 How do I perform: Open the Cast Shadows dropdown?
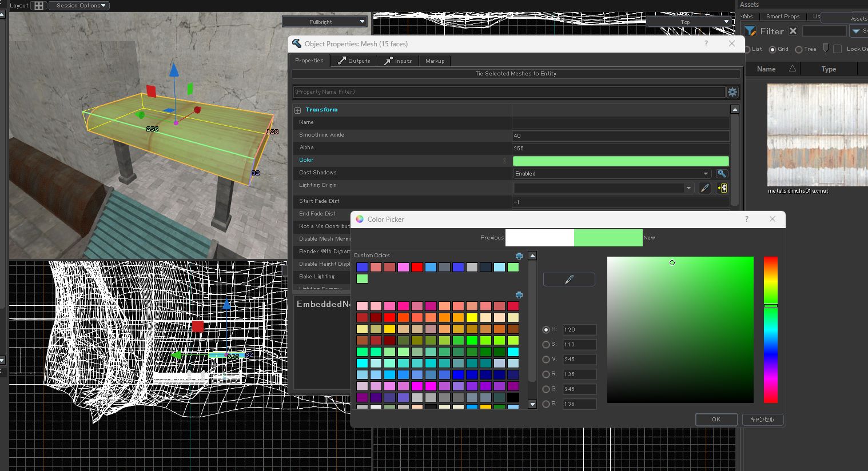tap(611, 174)
